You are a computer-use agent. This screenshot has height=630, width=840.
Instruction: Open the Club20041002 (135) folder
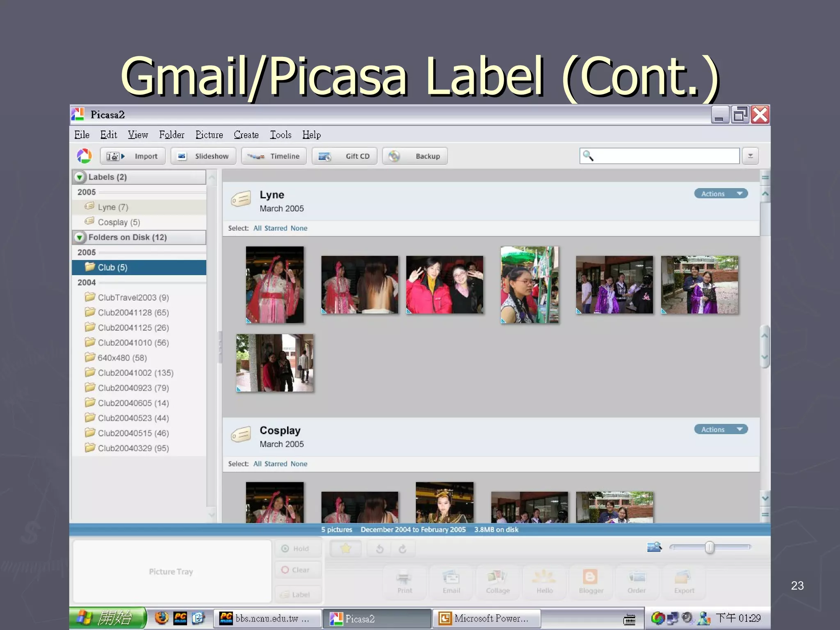tap(139, 373)
